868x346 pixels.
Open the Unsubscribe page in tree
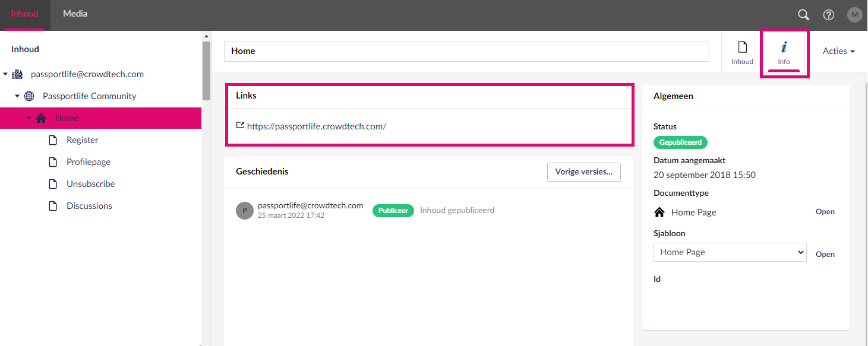[91, 184]
